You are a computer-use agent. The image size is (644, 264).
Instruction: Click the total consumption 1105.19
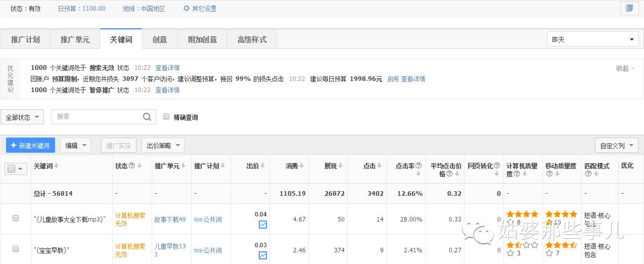pyautogui.click(x=293, y=193)
